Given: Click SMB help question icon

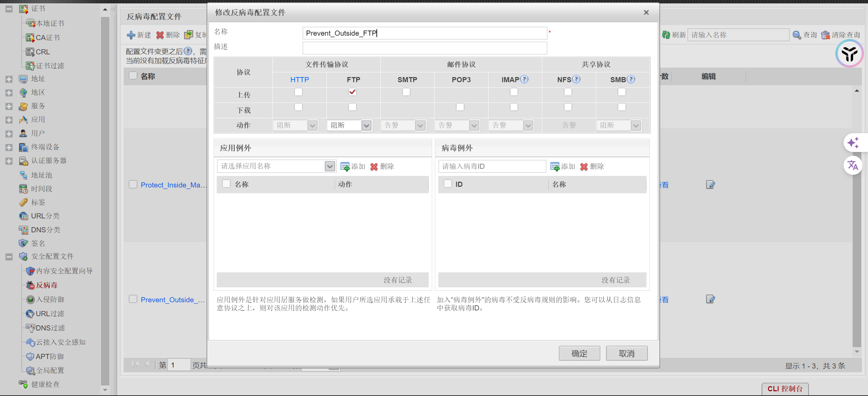Looking at the screenshot, I should (631, 79).
